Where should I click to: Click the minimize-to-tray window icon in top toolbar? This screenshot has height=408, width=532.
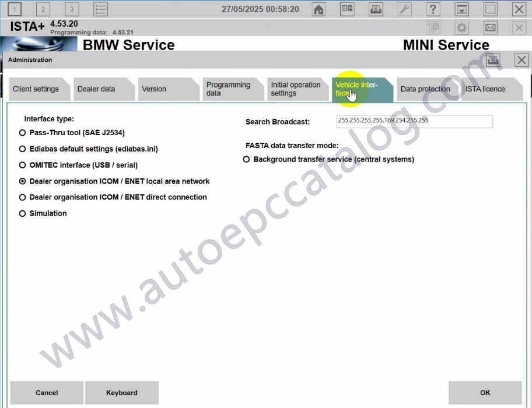point(461,9)
